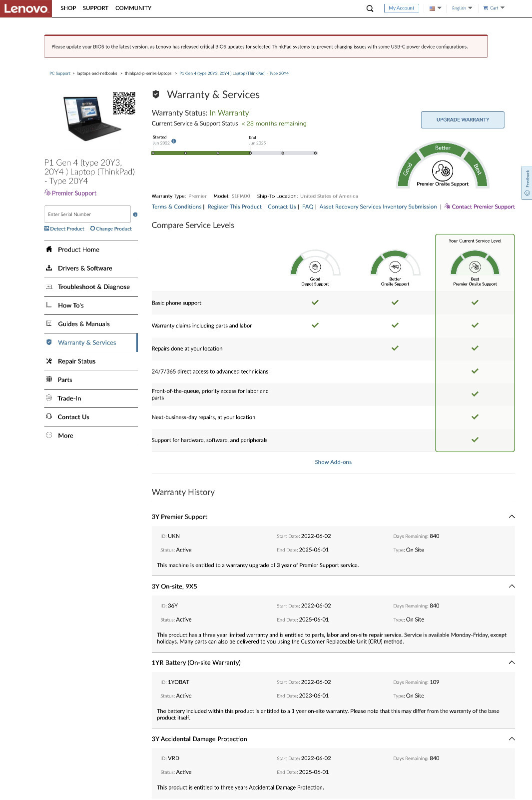Click the Contact Us link near FAQ
This screenshot has height=800, width=532.
tap(282, 206)
